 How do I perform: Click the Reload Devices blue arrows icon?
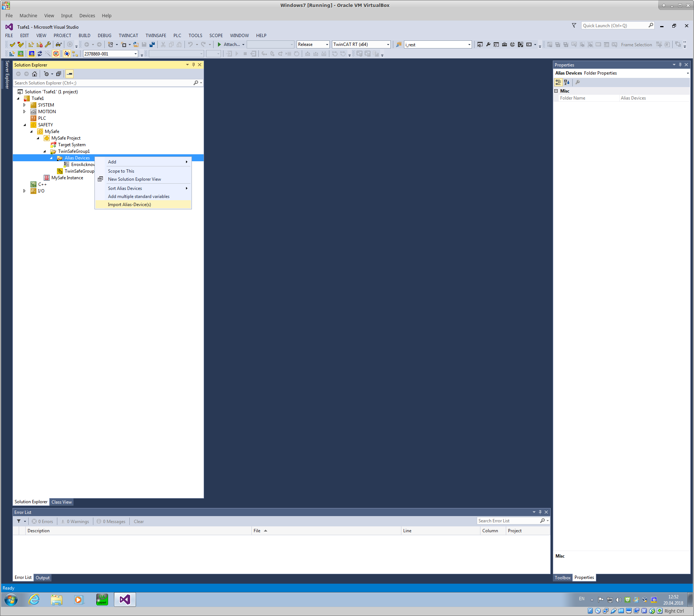[x=40, y=54]
